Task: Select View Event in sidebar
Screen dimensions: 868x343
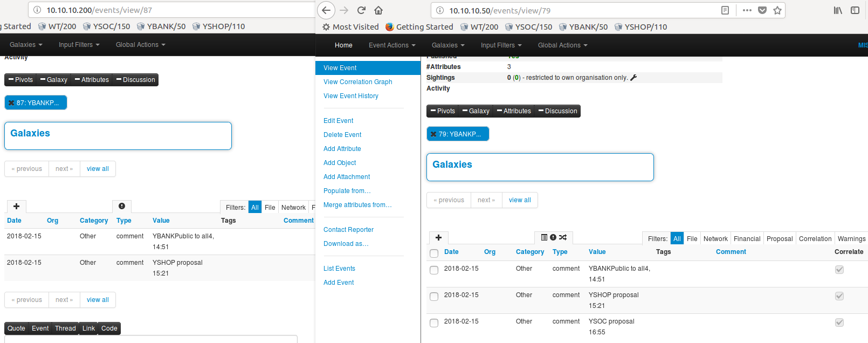Action: pyautogui.click(x=368, y=68)
